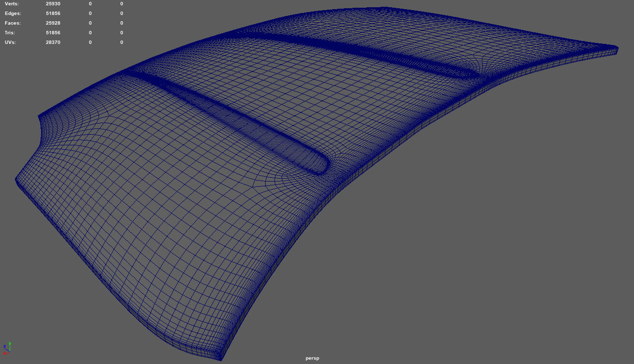Click the Faces label in the HUD
Image resolution: width=634 pixels, height=364 pixels.
point(13,23)
